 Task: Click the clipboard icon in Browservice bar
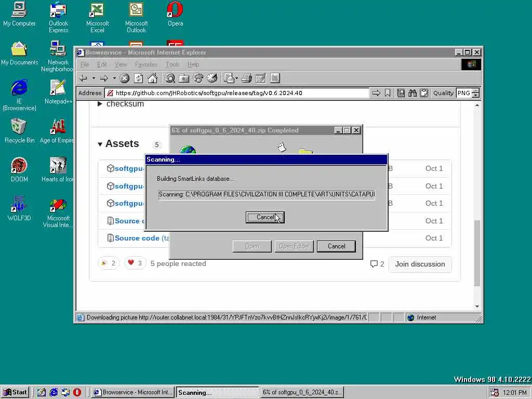coord(424,93)
